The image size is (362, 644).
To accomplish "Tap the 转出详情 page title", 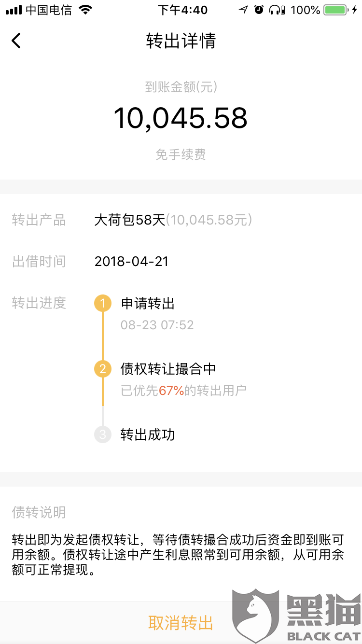I will pyautogui.click(x=181, y=41).
